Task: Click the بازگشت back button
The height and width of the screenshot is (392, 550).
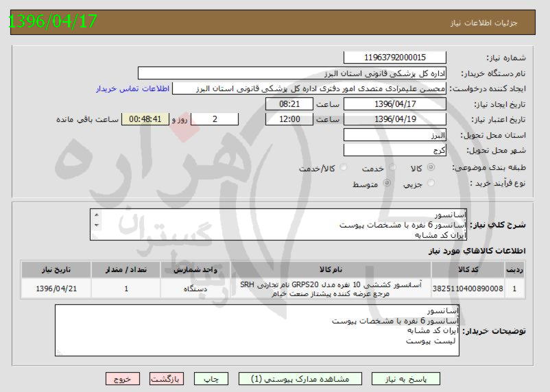Action: tap(167, 379)
